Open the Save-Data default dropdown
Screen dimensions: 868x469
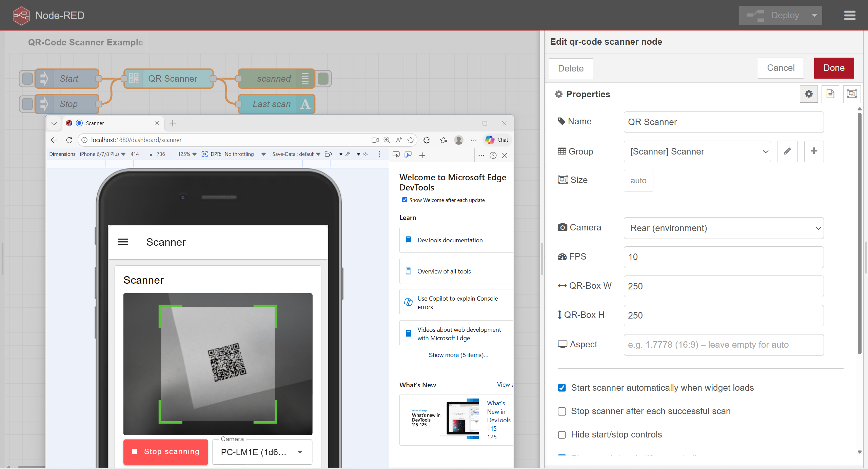(x=296, y=154)
